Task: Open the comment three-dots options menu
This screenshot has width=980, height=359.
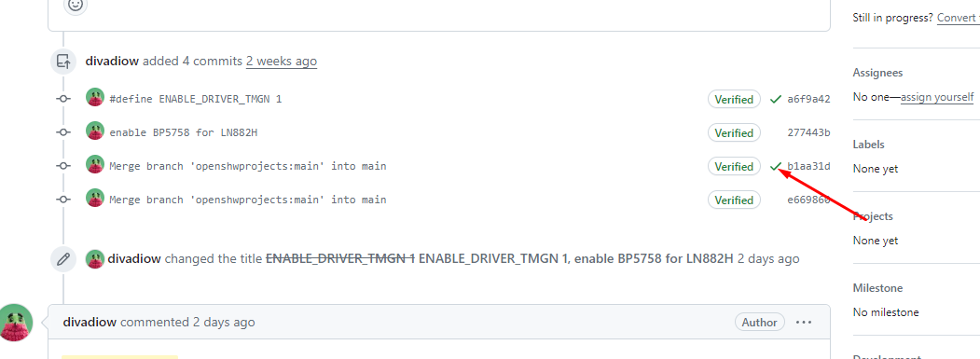Action: coord(803,322)
